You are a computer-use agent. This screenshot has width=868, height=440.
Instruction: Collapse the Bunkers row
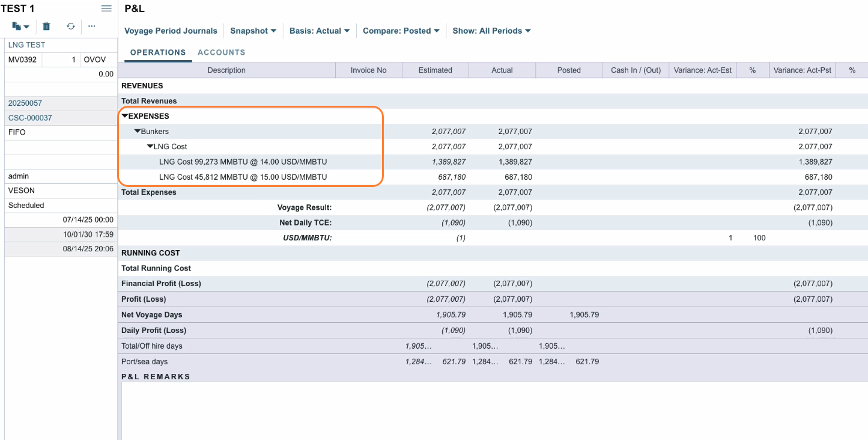click(138, 131)
